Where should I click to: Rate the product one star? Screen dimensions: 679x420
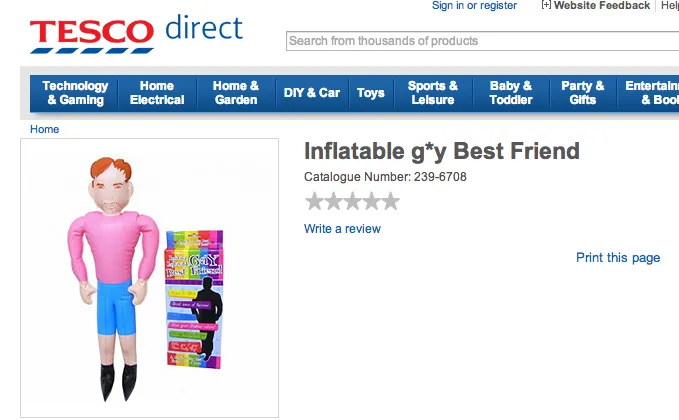pos(315,202)
